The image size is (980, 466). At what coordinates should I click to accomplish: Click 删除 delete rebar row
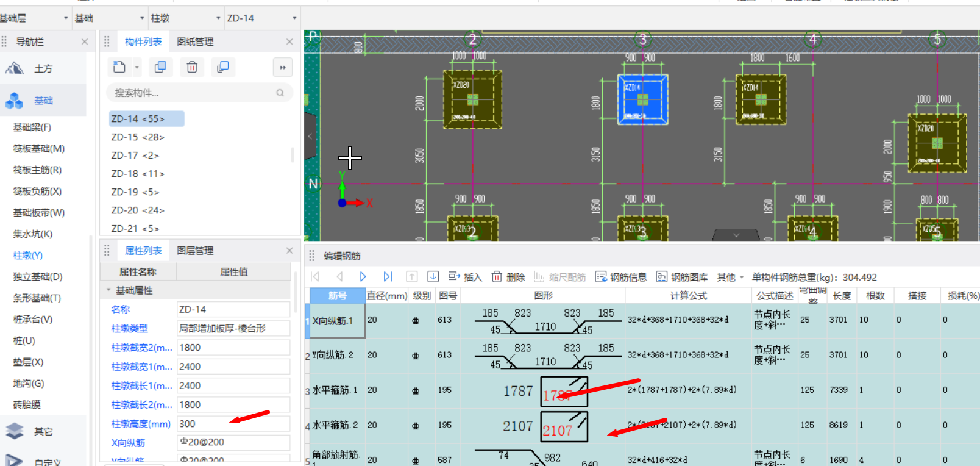point(508,277)
